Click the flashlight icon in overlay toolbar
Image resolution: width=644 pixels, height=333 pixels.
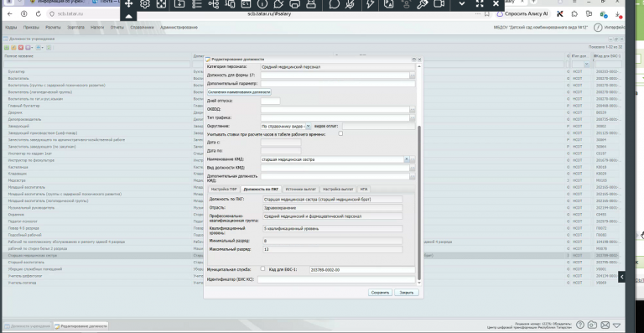pos(423,4)
